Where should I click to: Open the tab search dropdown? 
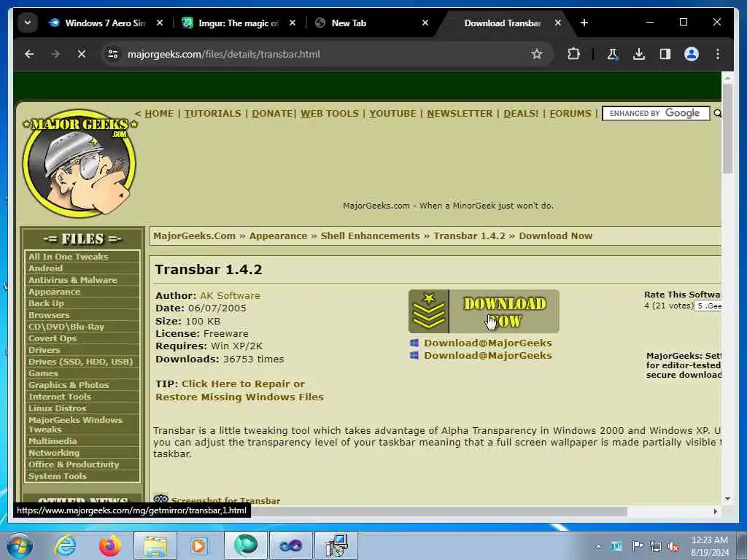[x=28, y=23]
